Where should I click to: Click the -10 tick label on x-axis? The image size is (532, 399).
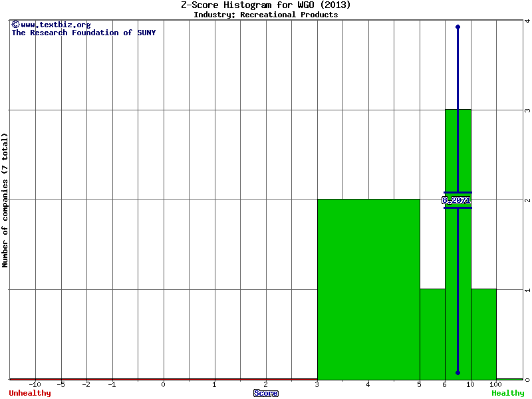tap(35, 384)
